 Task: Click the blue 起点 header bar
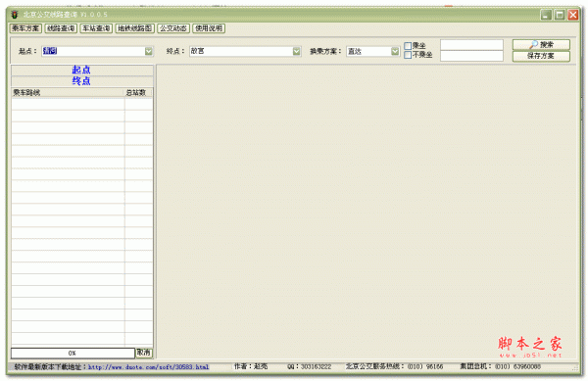(81, 71)
